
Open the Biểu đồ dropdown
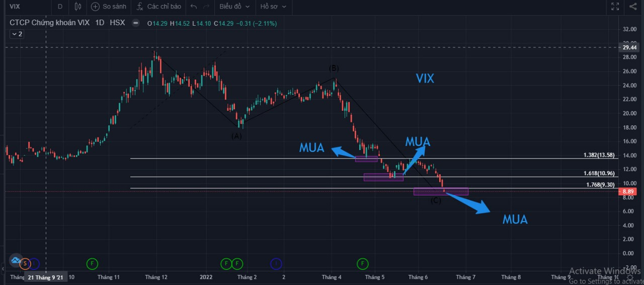tap(233, 7)
